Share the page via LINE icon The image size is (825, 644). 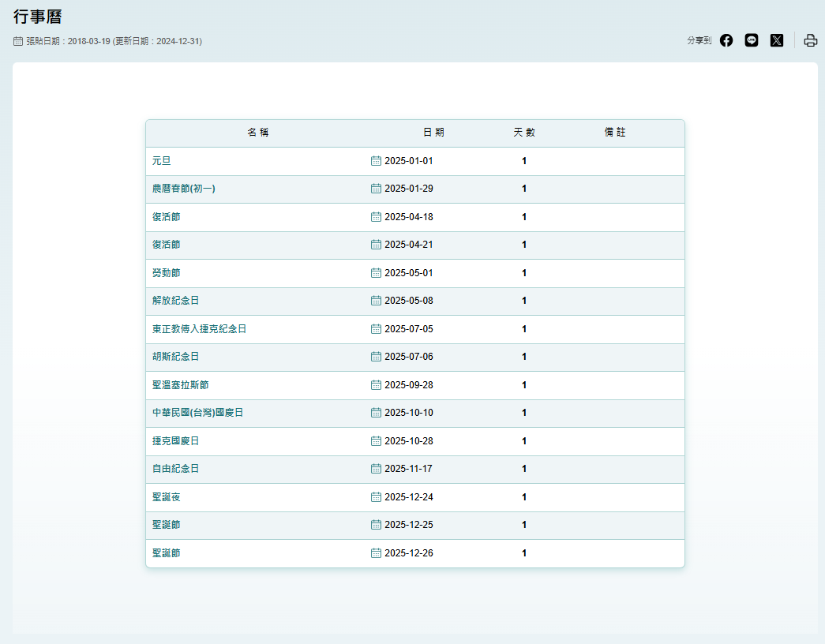(752, 40)
